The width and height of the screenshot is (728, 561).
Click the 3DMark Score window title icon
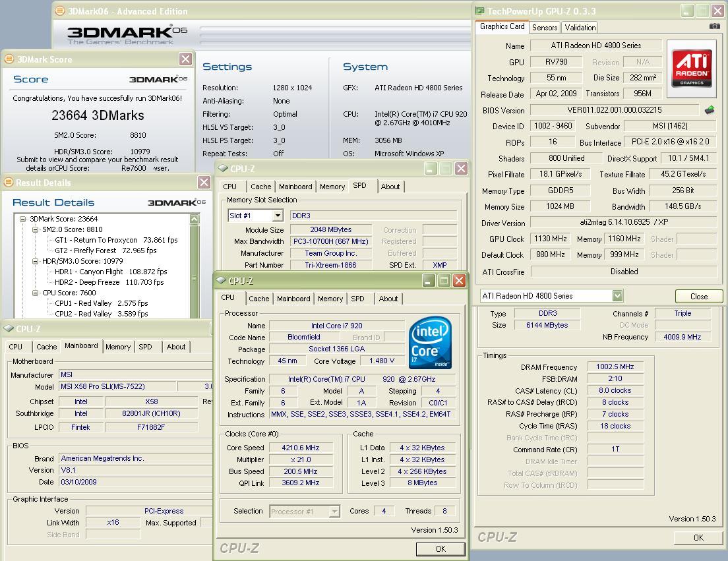point(9,59)
